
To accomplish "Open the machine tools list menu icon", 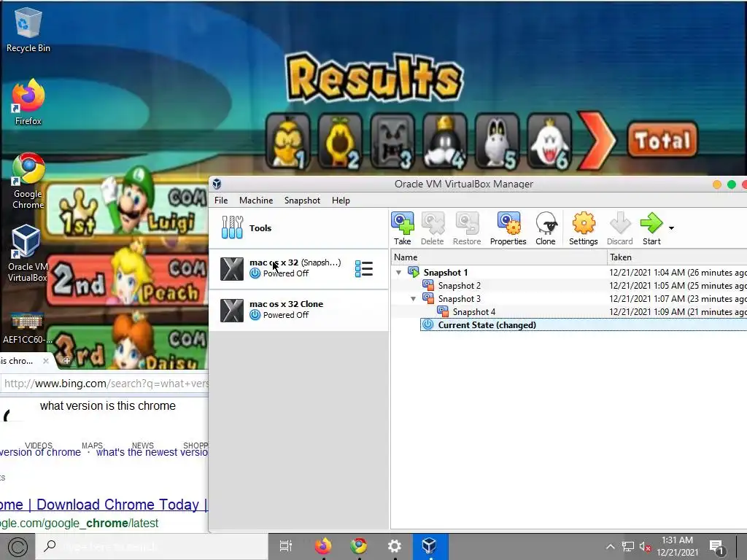I will coord(364,268).
